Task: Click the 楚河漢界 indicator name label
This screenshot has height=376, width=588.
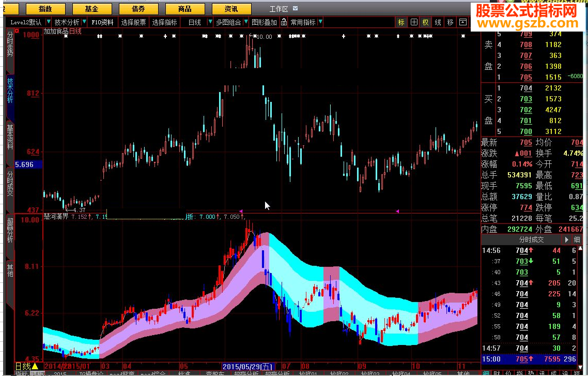Action: pyautogui.click(x=56, y=217)
